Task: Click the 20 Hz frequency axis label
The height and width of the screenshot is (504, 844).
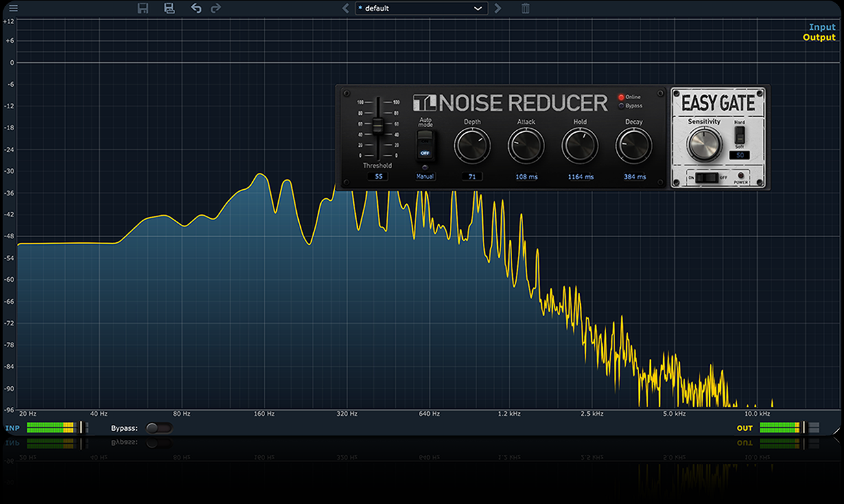Action: pos(27,413)
